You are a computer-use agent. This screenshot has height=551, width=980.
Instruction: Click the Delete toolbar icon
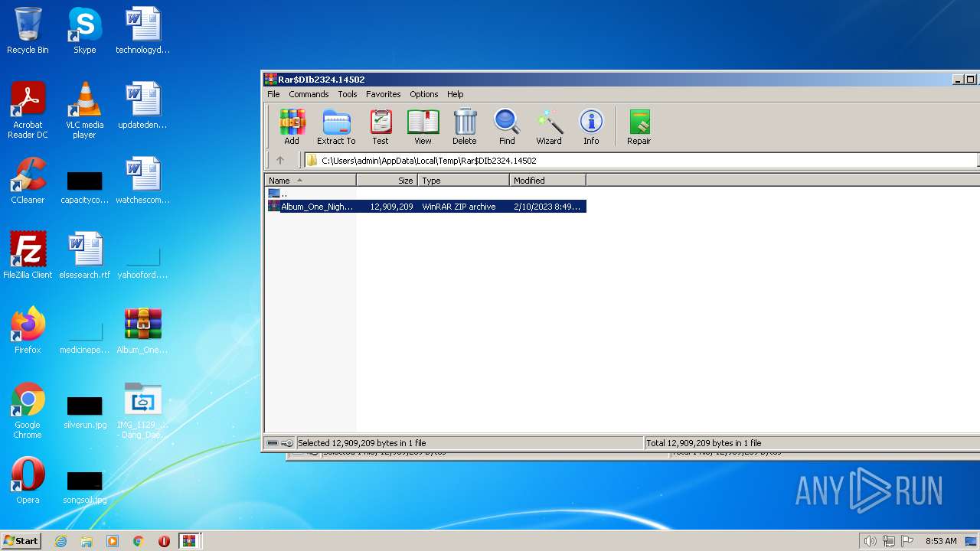464,127
